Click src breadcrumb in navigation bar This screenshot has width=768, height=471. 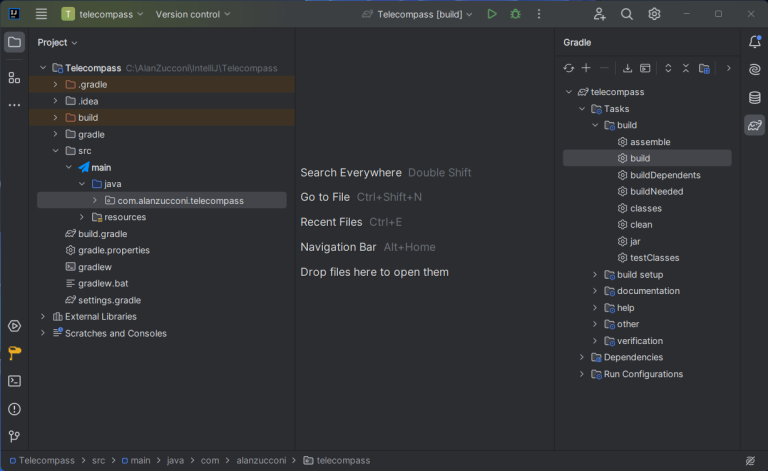[98, 460]
